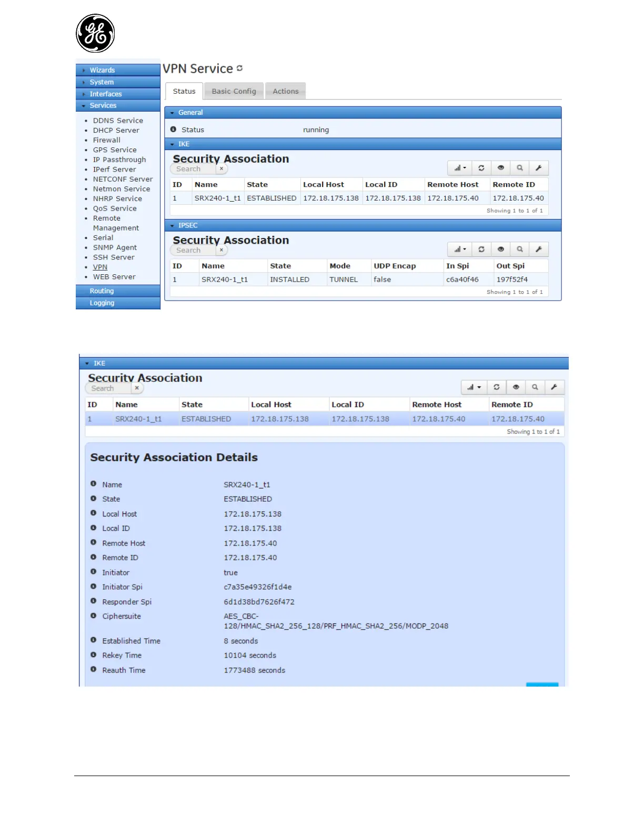644x834 pixels.
Task: Click Out Spi value 197f52f4
Action: click(x=512, y=280)
